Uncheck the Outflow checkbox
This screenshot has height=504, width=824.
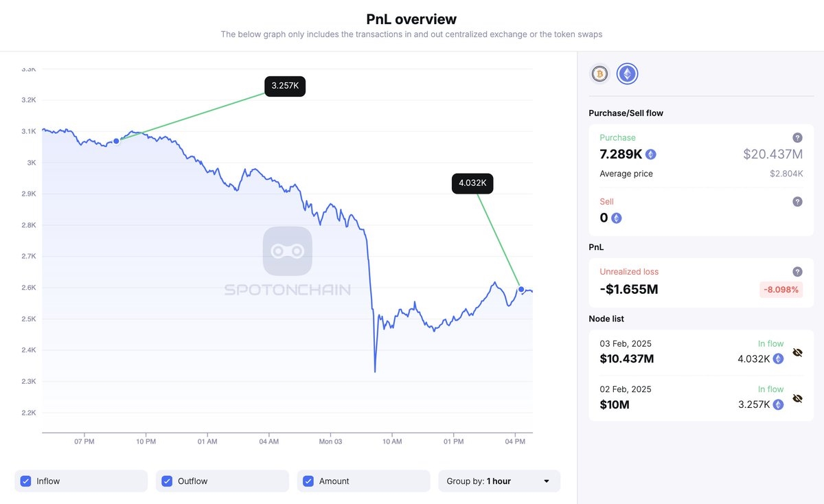click(167, 481)
